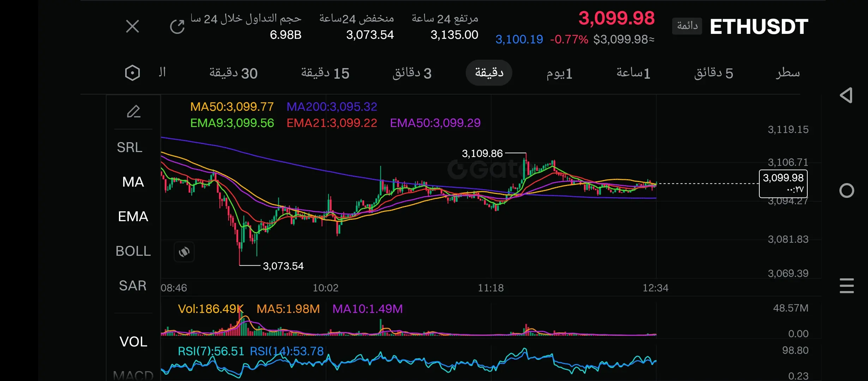
Task: Tap the rotate screen icon on chart
Action: point(184,252)
